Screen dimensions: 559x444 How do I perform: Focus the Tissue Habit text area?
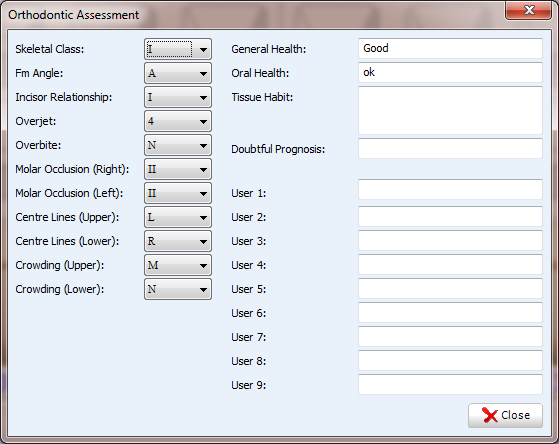point(450,110)
